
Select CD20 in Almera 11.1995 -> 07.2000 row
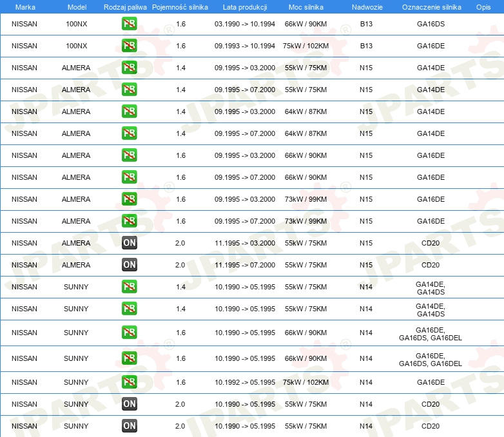(x=431, y=265)
